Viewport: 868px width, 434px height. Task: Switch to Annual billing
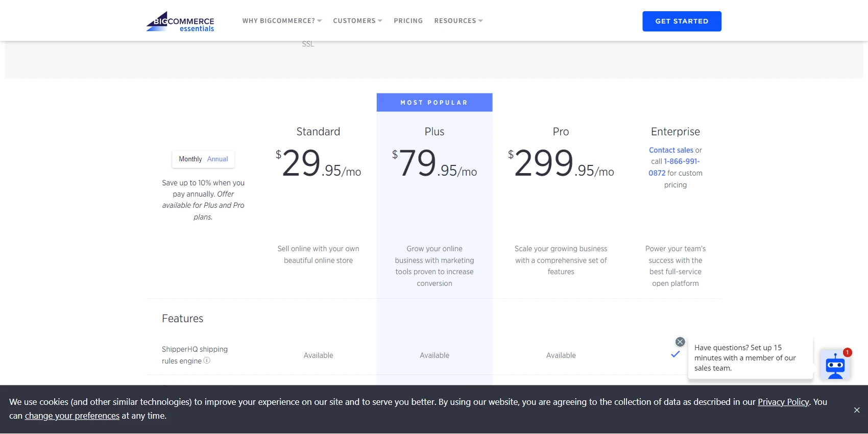coord(218,159)
